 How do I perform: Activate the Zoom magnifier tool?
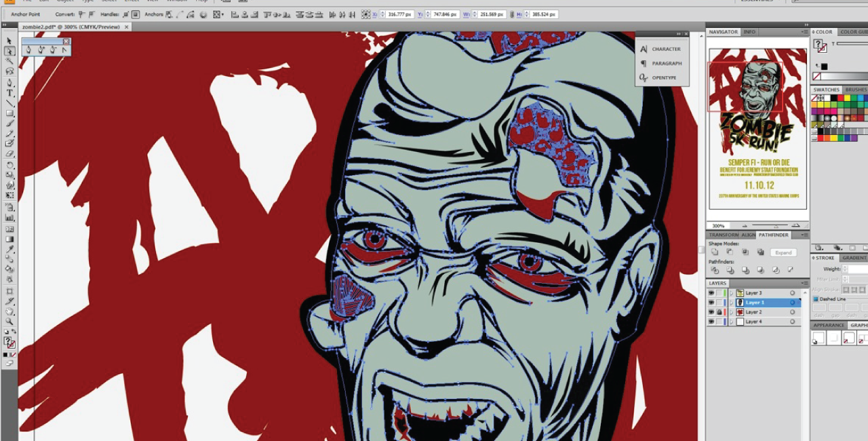click(9, 322)
